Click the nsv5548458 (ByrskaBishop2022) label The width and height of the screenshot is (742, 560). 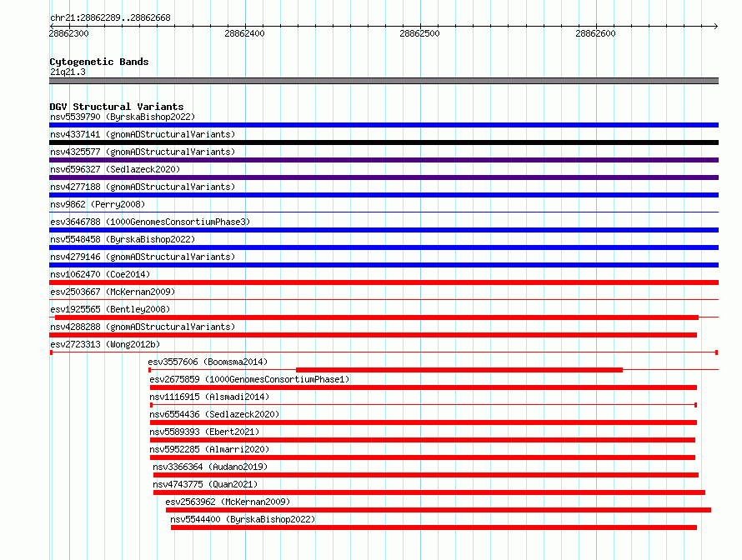click(x=123, y=239)
